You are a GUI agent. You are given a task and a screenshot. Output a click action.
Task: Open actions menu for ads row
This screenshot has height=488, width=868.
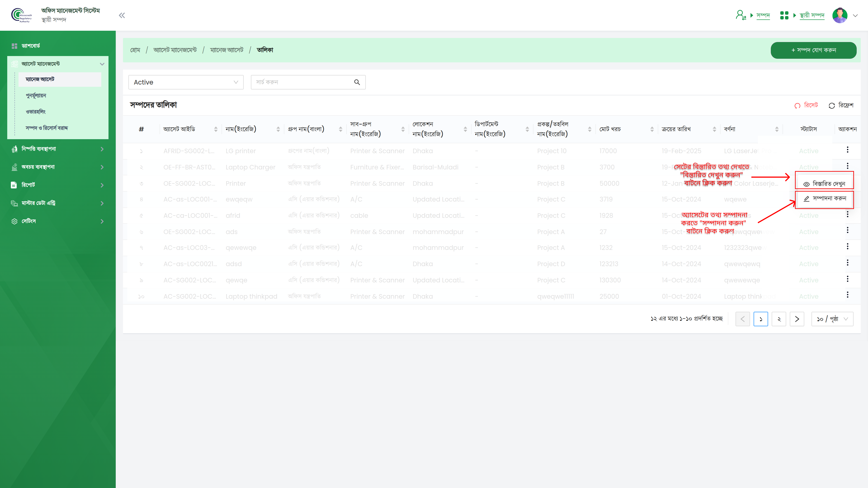pyautogui.click(x=847, y=230)
